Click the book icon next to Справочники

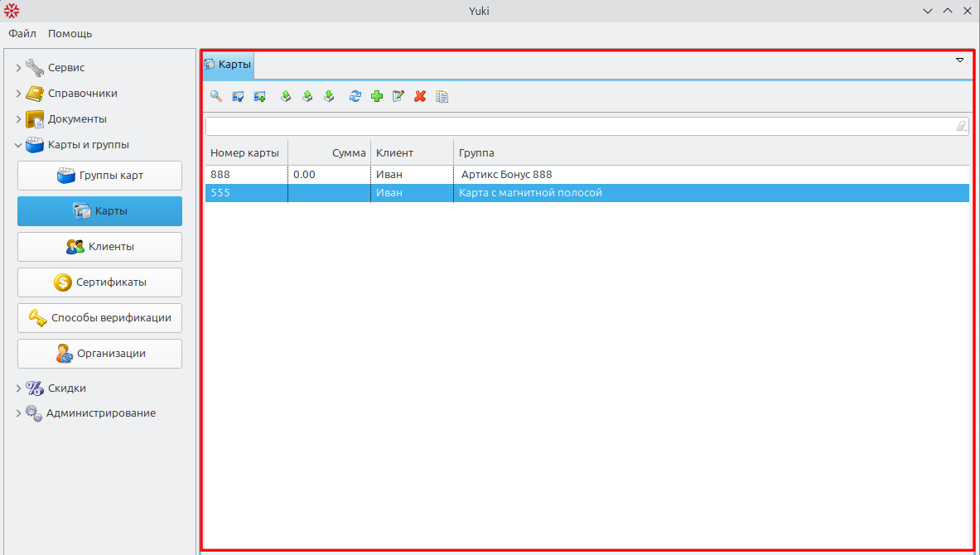(x=34, y=93)
